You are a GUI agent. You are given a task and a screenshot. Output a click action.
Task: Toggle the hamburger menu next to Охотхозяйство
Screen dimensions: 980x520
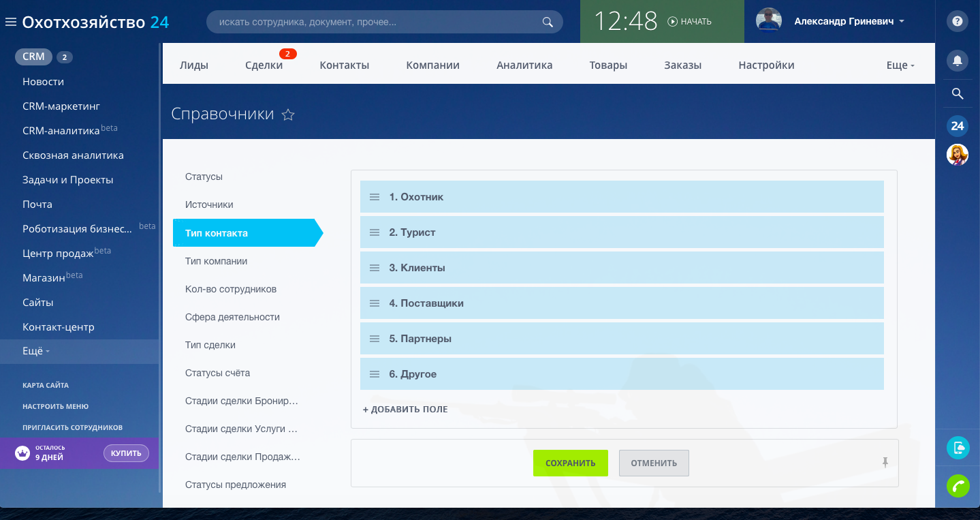point(10,22)
